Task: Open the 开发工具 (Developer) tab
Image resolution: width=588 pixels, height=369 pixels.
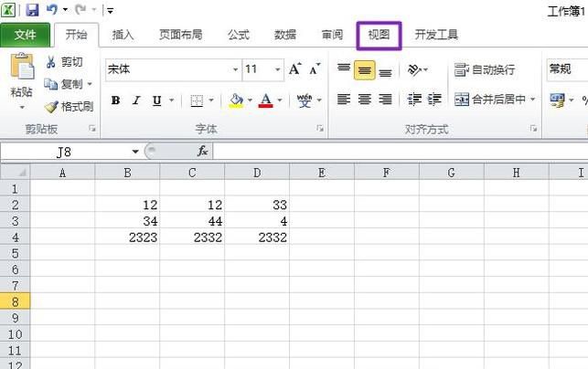Action: click(x=436, y=35)
